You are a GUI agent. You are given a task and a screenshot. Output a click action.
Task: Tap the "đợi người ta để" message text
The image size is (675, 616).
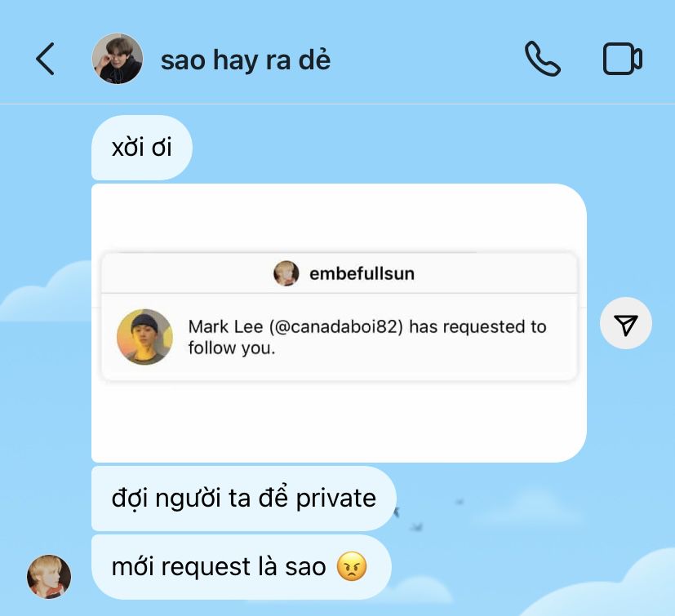[x=200, y=498]
